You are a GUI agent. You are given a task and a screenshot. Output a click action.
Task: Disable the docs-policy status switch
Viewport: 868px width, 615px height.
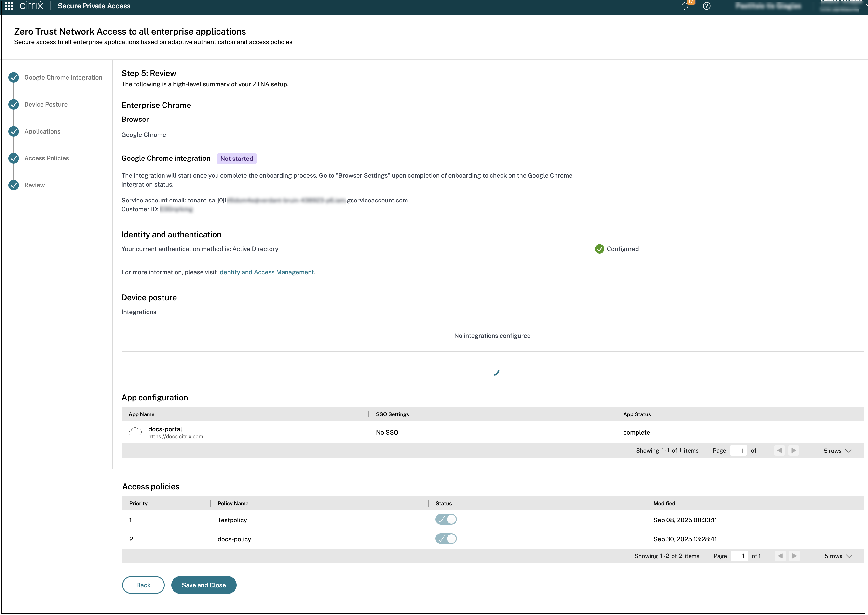pyautogui.click(x=446, y=538)
